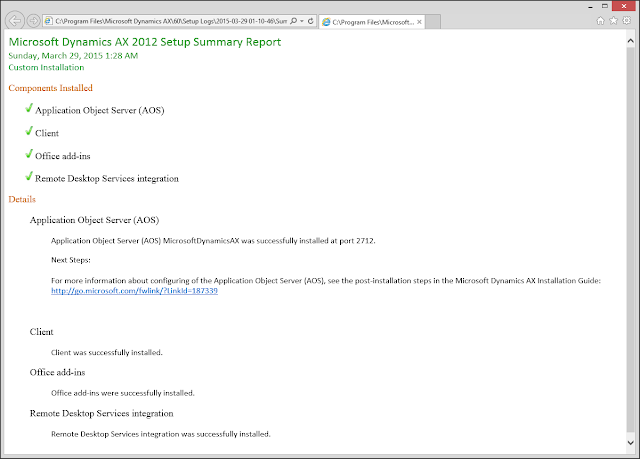Click the scrollbar down arrow

pyautogui.click(x=630, y=443)
